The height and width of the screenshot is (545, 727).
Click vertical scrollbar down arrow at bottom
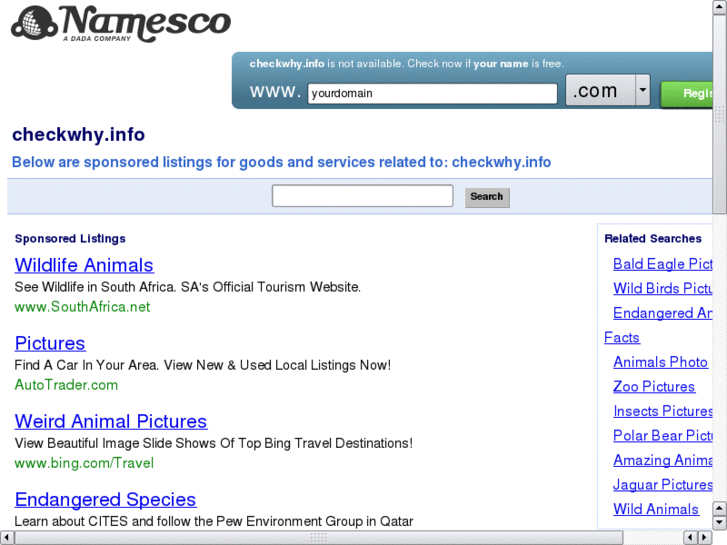pos(720,523)
